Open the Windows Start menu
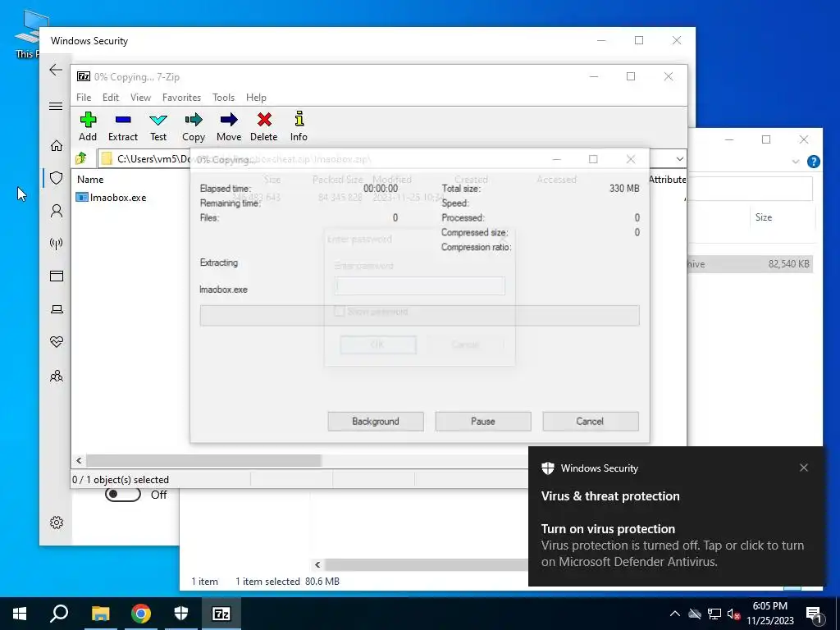The width and height of the screenshot is (840, 630). (20, 614)
